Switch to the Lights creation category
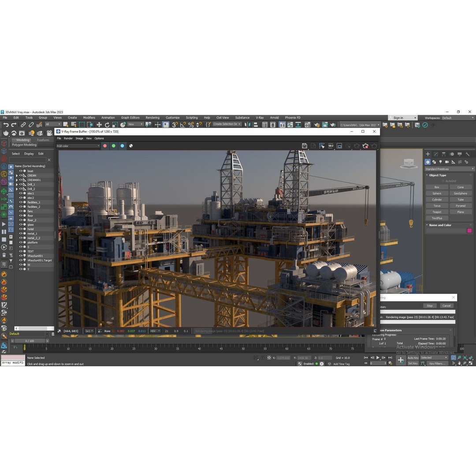The width and height of the screenshot is (476, 476). tap(441, 162)
